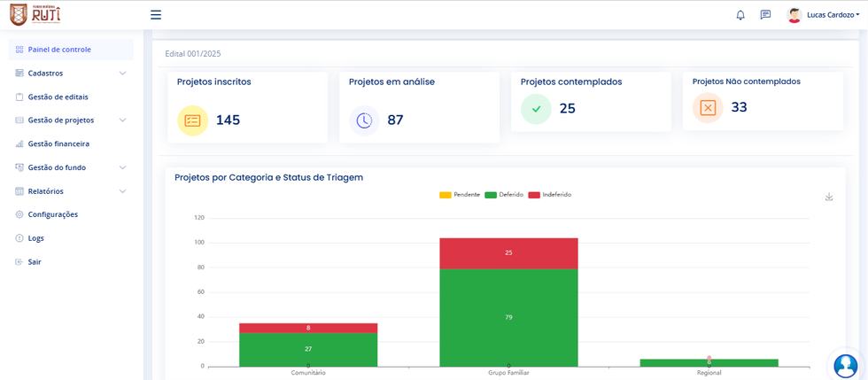This screenshot has width=868, height=380.
Task: Expand the Relatórios chevron
Action: point(123,191)
